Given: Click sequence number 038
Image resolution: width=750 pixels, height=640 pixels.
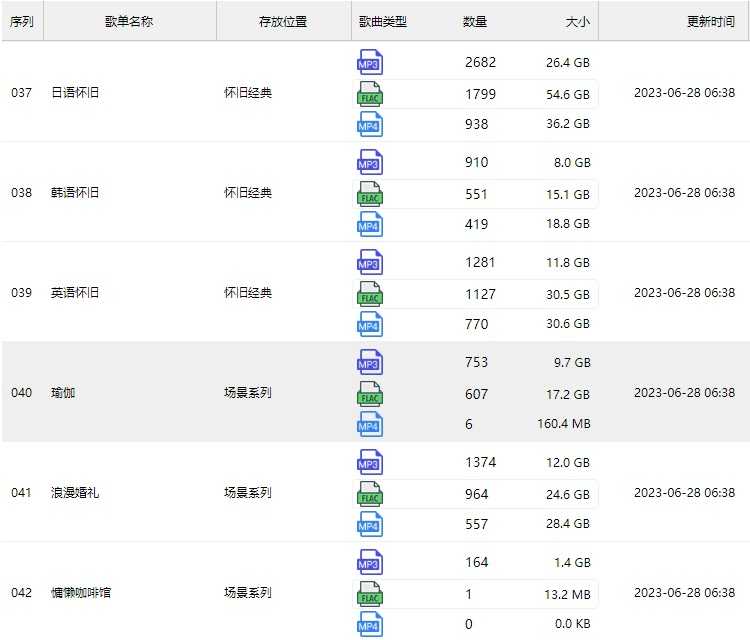Looking at the screenshot, I should [x=22, y=192].
